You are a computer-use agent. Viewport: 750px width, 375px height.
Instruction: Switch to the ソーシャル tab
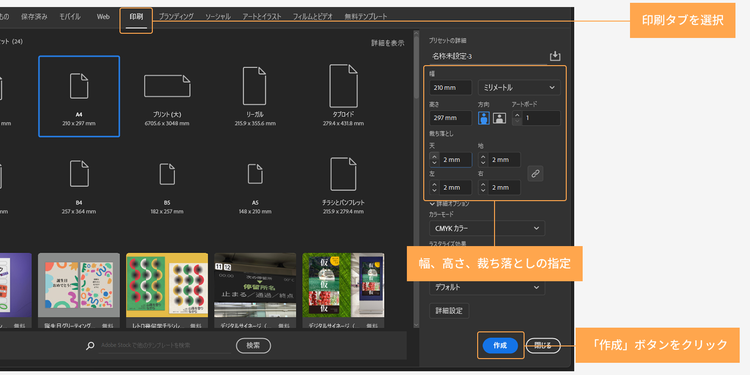click(218, 17)
